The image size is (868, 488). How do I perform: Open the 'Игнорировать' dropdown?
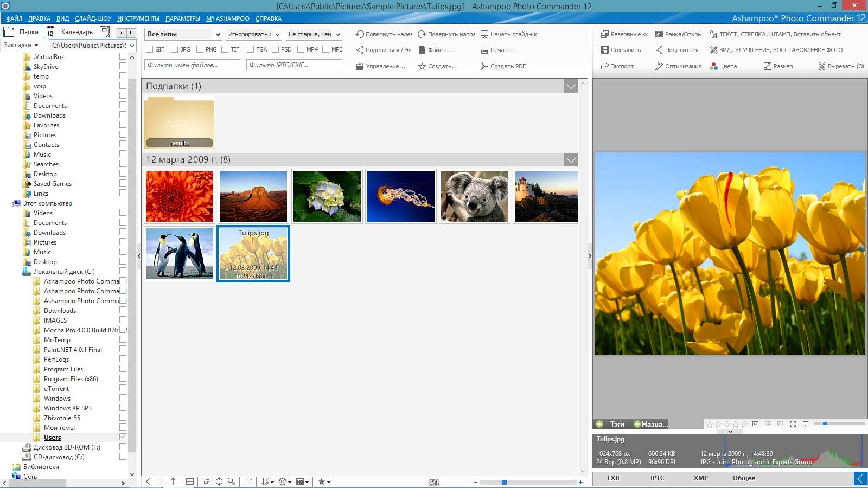tap(254, 34)
